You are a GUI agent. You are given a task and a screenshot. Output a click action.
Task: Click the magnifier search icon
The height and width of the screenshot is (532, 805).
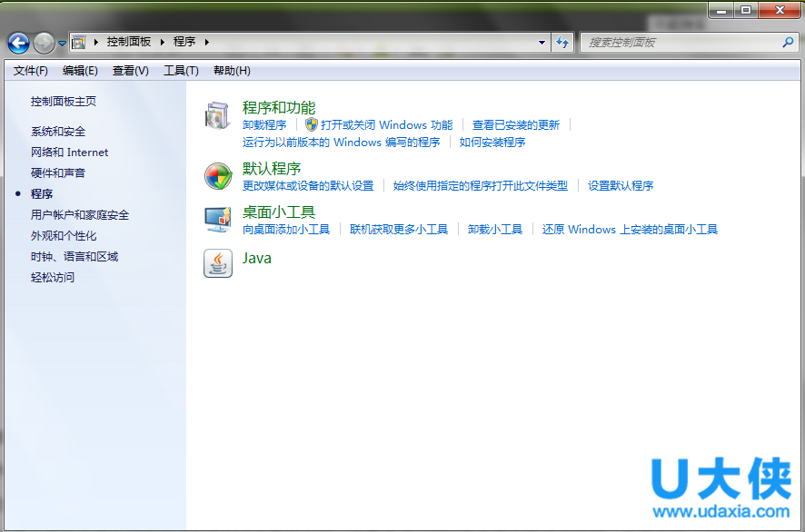click(788, 43)
